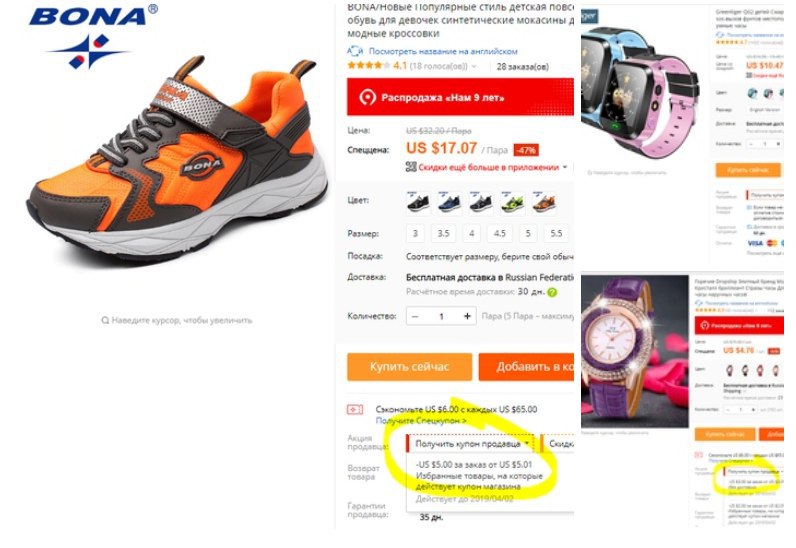Click the sale banner target icon
796x548 pixels.
coord(368,98)
